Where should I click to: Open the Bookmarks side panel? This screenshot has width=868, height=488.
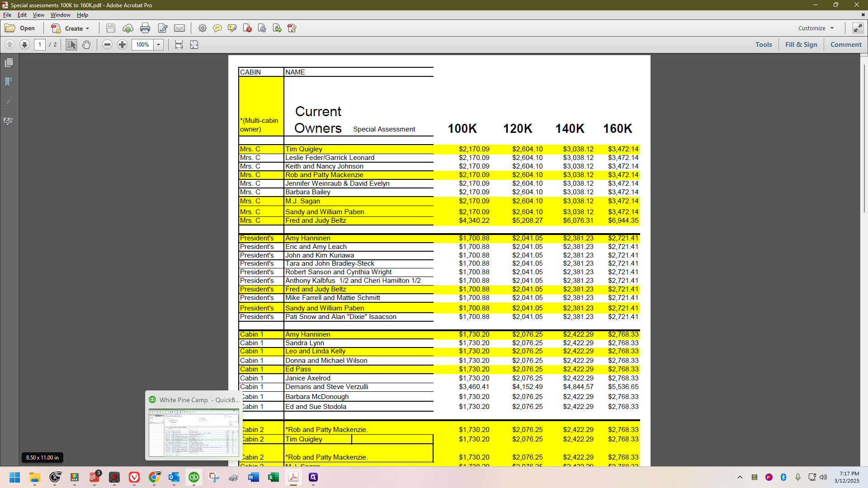coord(9,82)
